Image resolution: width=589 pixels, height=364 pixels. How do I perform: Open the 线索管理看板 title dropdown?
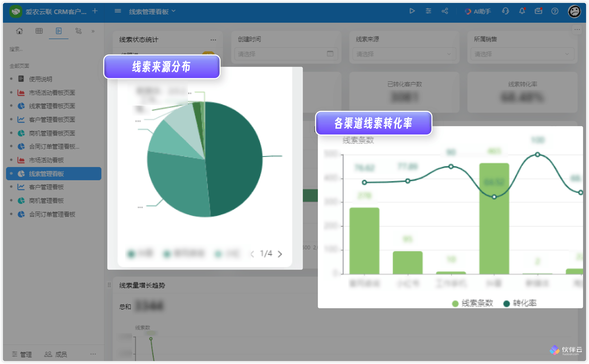[x=152, y=12]
